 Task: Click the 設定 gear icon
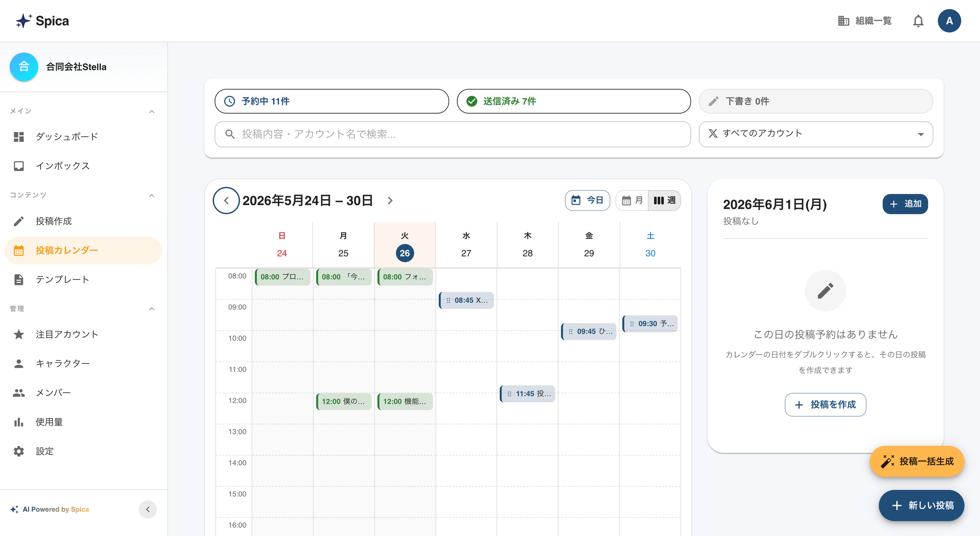(19, 451)
